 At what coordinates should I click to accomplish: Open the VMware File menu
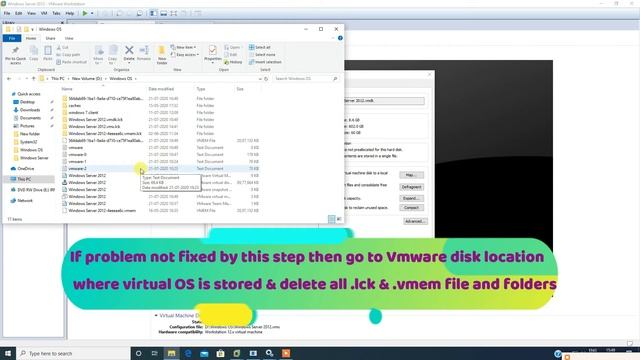point(7,13)
